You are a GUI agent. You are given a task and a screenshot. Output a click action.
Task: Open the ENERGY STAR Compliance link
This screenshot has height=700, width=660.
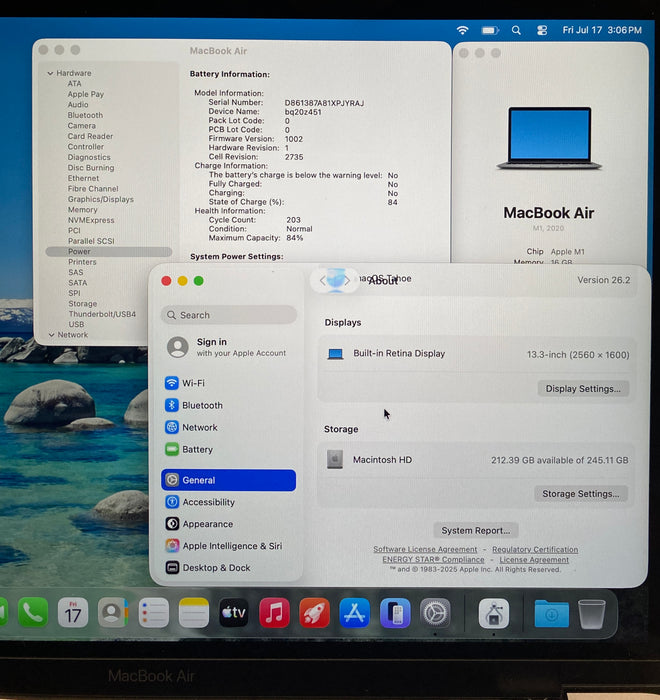433,559
